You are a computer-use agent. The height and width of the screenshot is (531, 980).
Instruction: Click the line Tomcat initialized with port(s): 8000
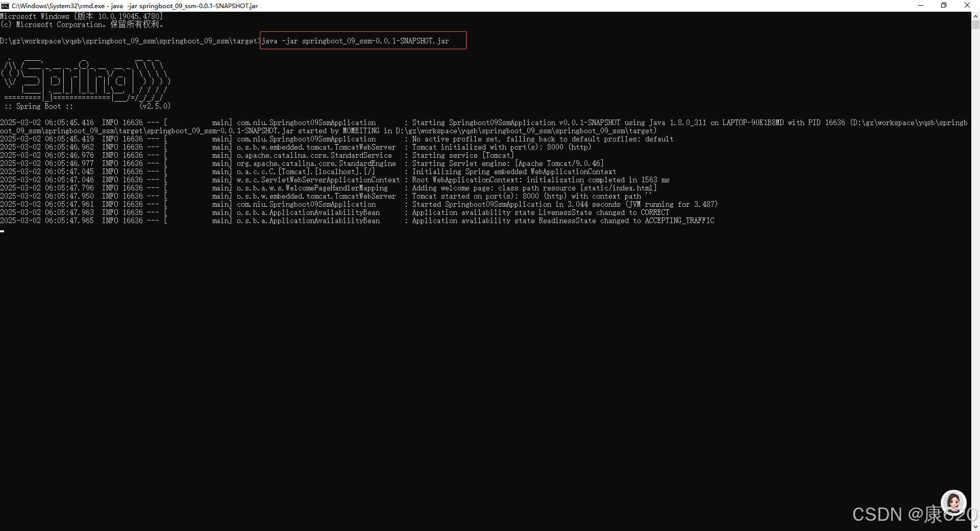(296, 147)
